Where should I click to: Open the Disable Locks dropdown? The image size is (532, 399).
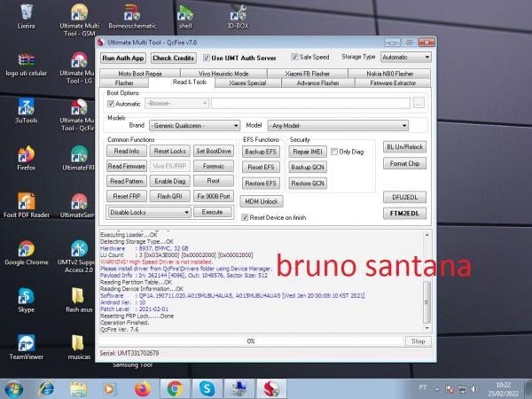click(x=149, y=213)
